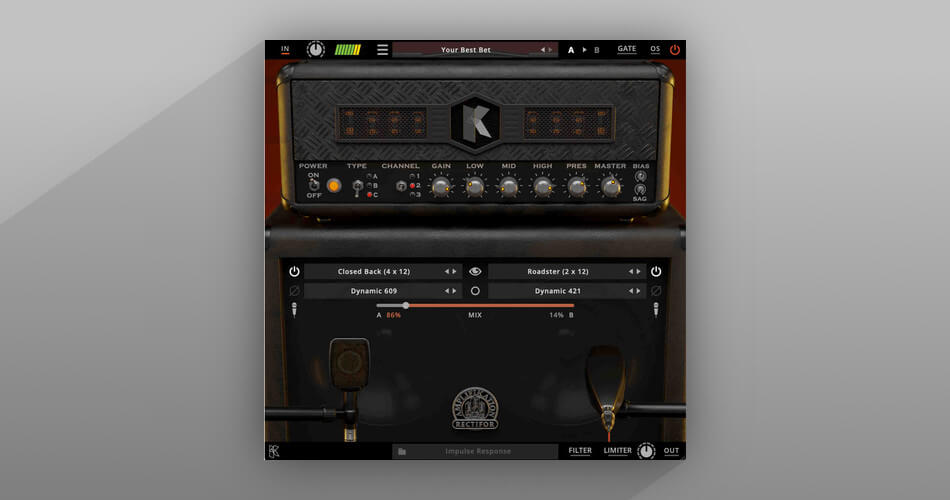Next microphone arrow for Dynamic 421
The width and height of the screenshot is (950, 500).
coord(638,291)
